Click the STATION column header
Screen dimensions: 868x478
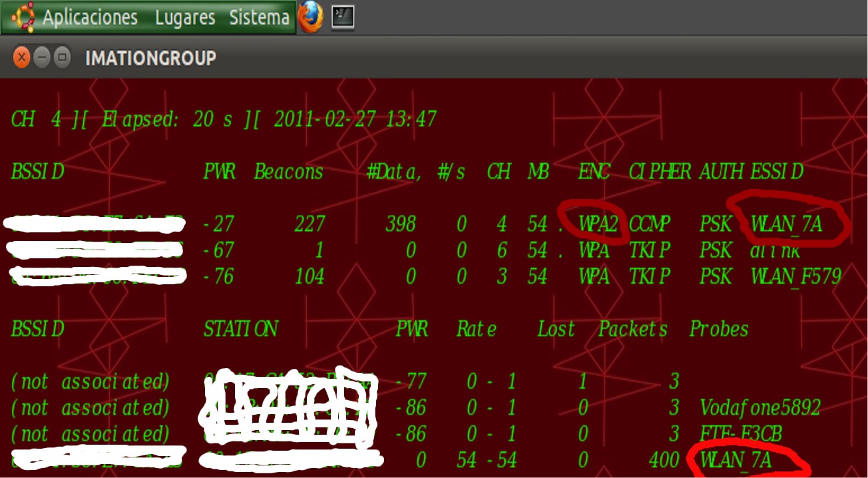tap(240, 328)
